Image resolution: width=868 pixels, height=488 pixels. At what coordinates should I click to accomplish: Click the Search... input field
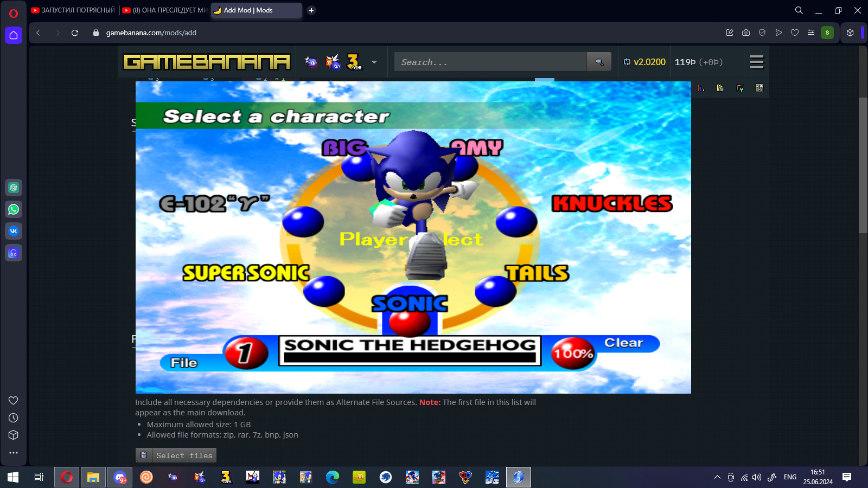[x=488, y=61]
